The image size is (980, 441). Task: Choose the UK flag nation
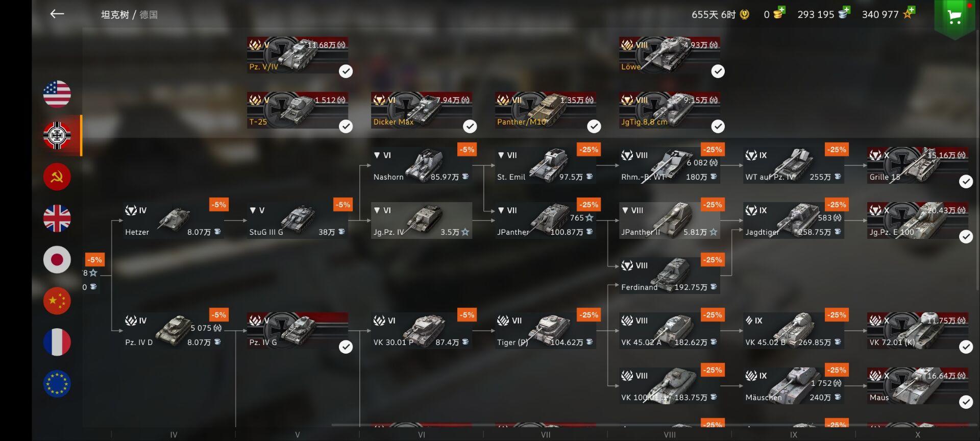click(x=57, y=218)
